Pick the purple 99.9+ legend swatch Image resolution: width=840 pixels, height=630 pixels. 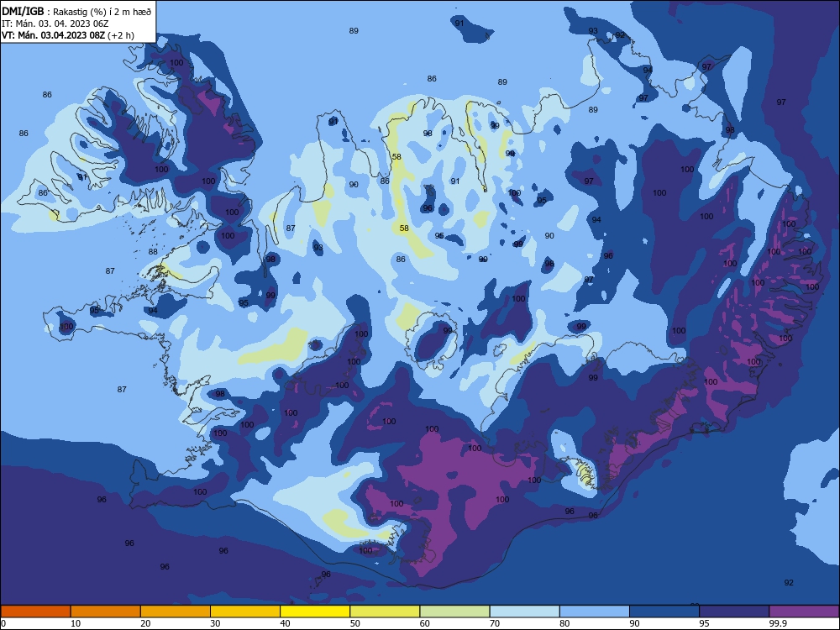coord(805,612)
